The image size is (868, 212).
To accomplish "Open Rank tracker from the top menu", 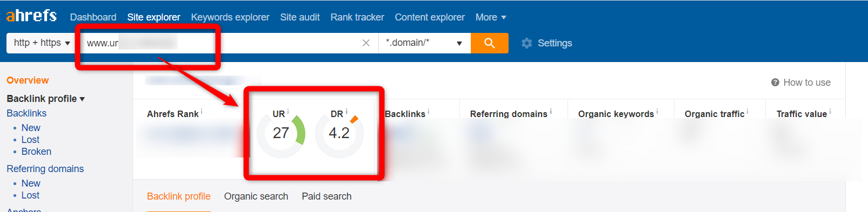I will tap(357, 17).
